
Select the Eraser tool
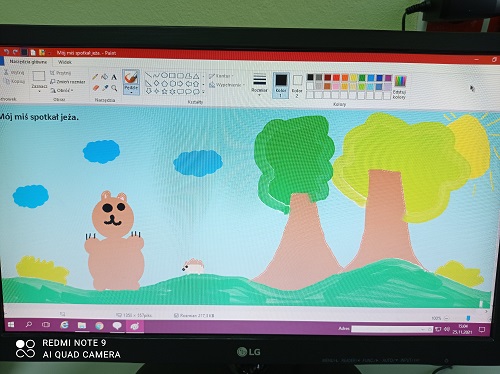[x=96, y=88]
